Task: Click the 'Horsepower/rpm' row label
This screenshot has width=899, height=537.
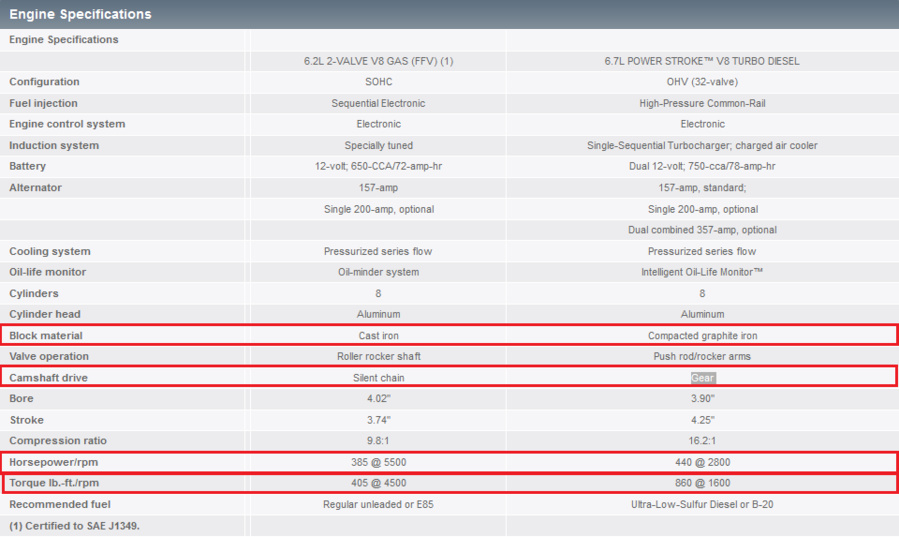Action: pyautogui.click(x=53, y=462)
